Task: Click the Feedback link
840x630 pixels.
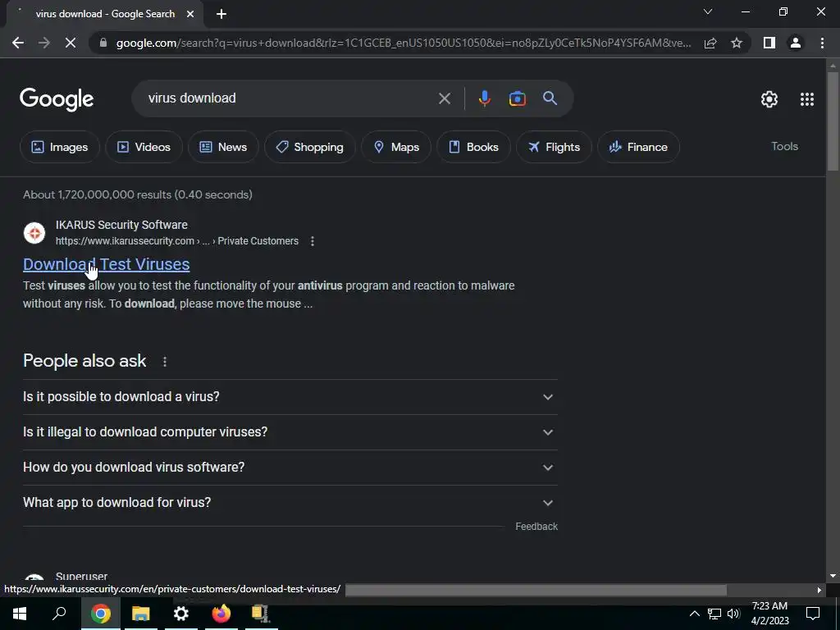Action: click(536, 527)
